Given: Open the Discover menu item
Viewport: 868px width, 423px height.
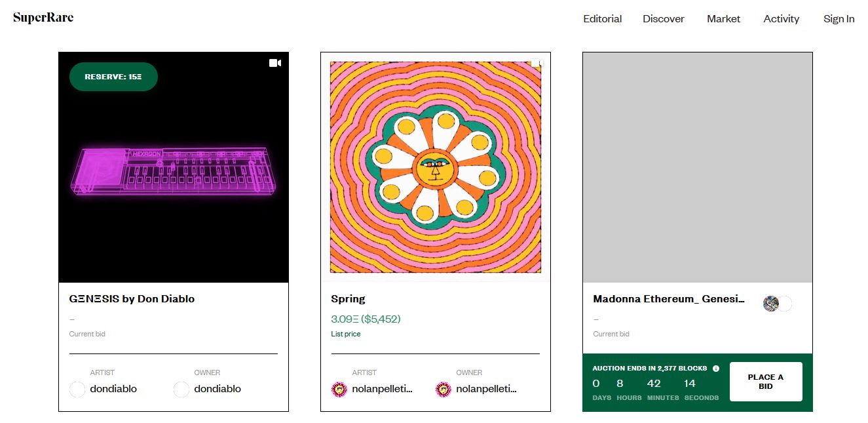Looking at the screenshot, I should (x=664, y=19).
